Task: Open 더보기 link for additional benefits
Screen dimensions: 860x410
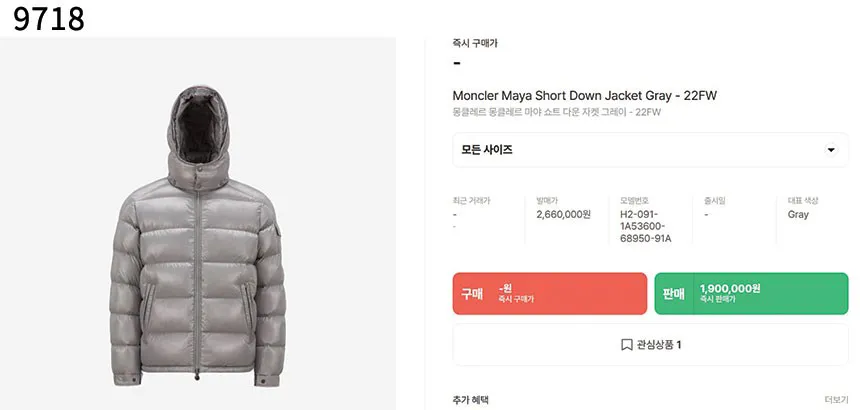Action: tap(836, 400)
